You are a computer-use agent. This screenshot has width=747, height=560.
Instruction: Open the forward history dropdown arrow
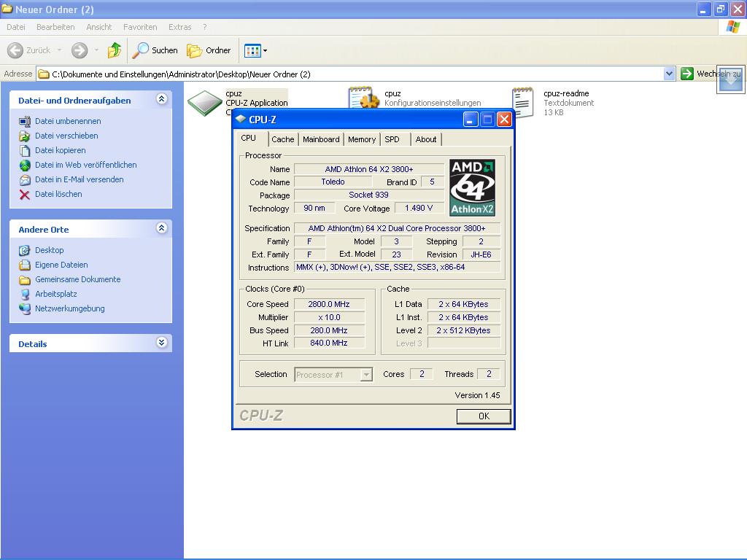click(97, 50)
